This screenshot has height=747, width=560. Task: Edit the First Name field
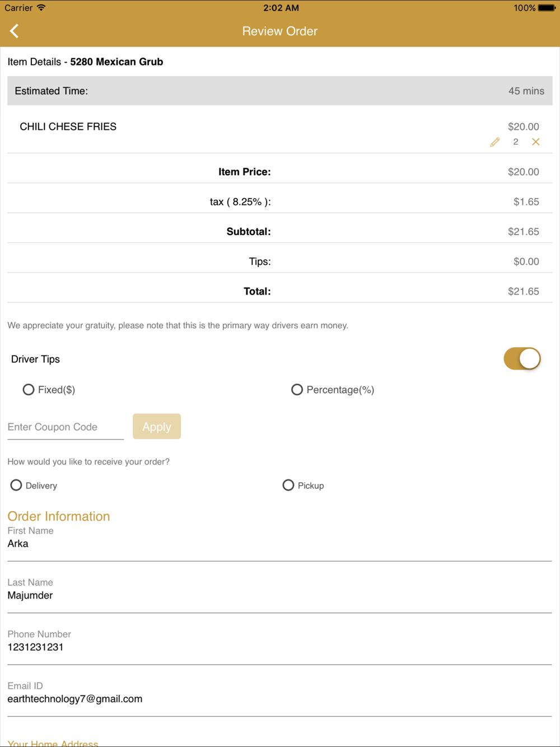click(x=279, y=544)
